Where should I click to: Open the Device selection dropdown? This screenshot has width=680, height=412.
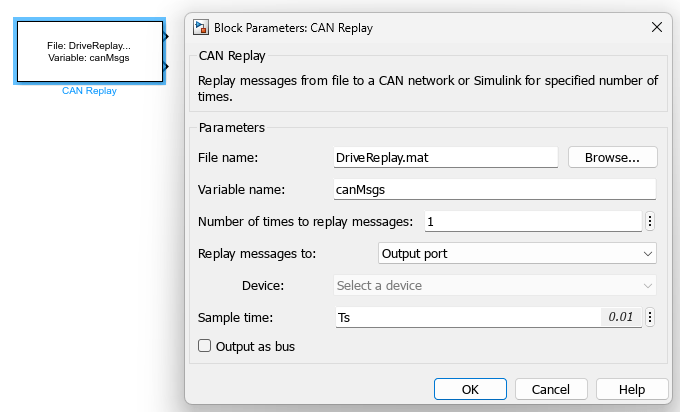tap(494, 285)
